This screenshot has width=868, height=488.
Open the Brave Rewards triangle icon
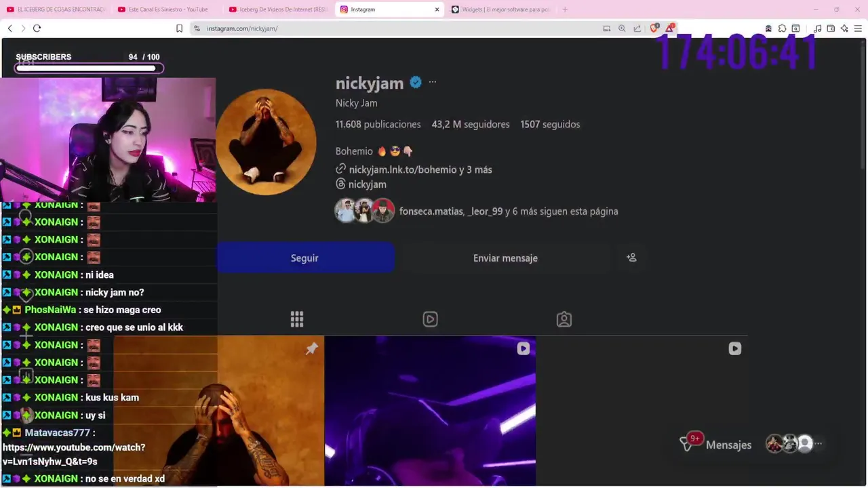(670, 28)
